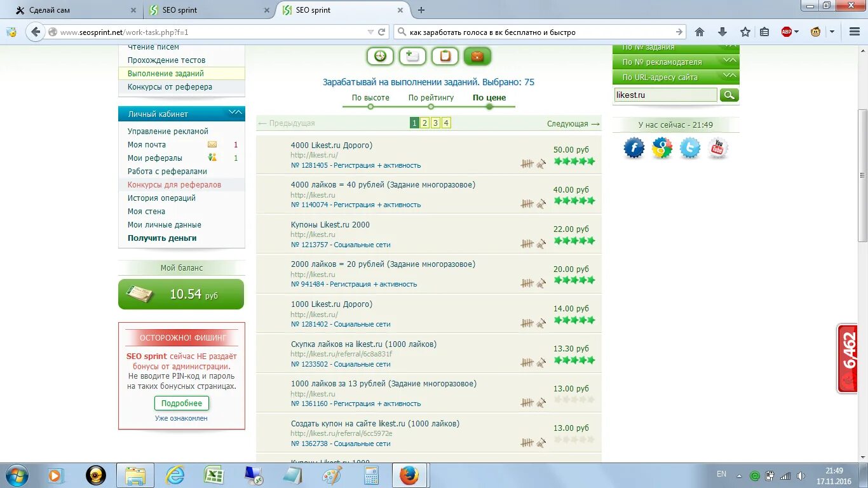
Task: Click the magnifier search button beside likest.ru field
Action: pos(729,95)
